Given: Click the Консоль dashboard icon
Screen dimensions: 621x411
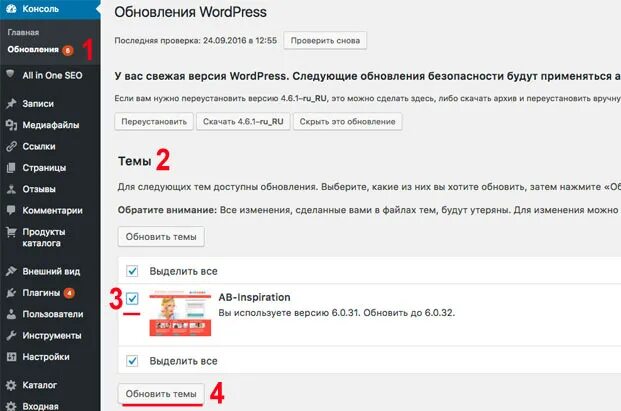Looking at the screenshot, I should click(x=11, y=8).
